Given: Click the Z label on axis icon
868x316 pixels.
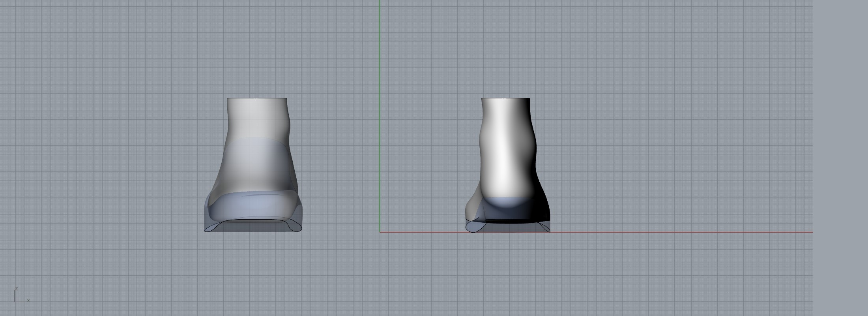Looking at the screenshot, I should (16, 289).
